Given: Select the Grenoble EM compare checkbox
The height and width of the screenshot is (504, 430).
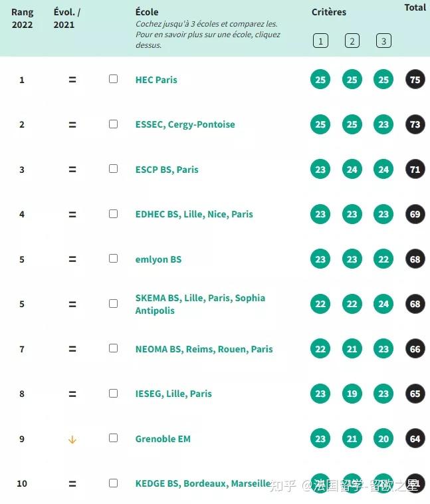Looking at the screenshot, I should pyautogui.click(x=113, y=438).
